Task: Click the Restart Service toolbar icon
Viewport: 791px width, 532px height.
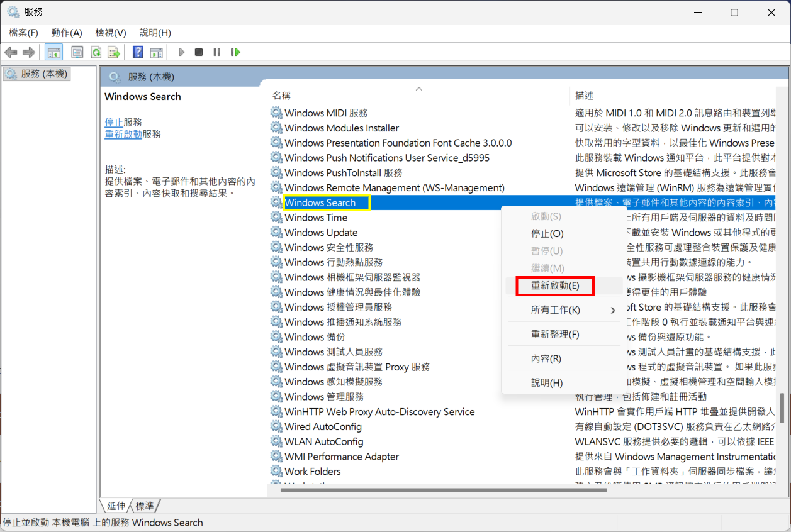Action: pyautogui.click(x=235, y=52)
